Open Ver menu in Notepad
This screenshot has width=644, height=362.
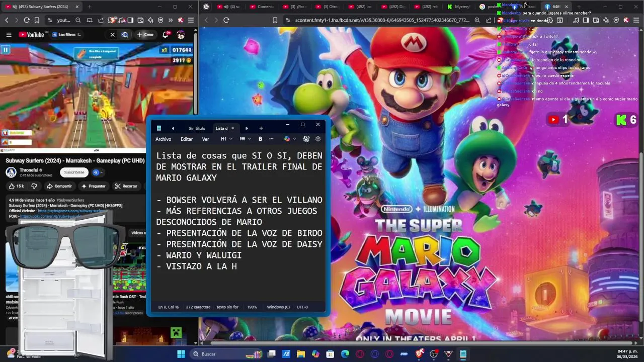[x=205, y=139]
